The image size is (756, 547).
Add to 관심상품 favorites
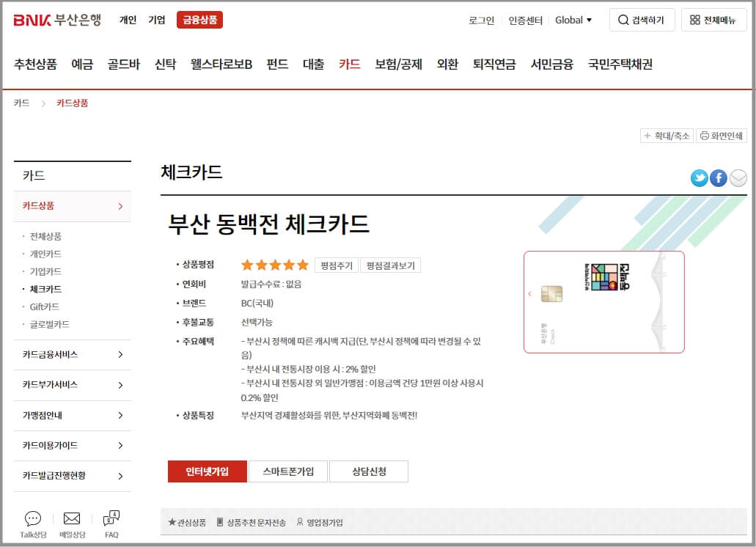[187, 522]
